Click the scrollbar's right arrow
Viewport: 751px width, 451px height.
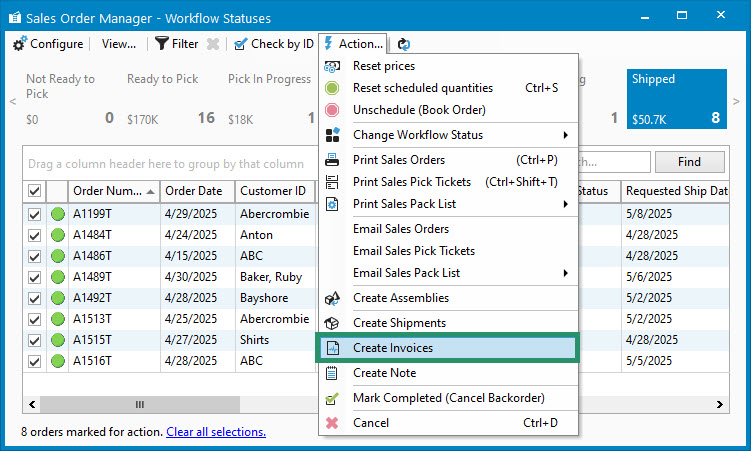[x=719, y=405]
